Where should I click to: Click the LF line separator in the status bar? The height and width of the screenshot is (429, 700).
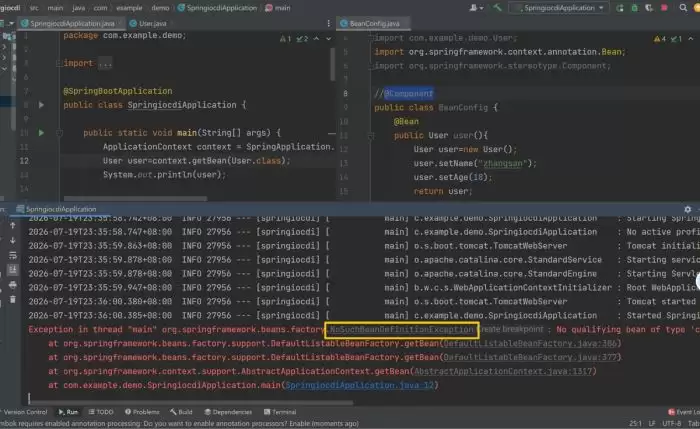point(652,423)
